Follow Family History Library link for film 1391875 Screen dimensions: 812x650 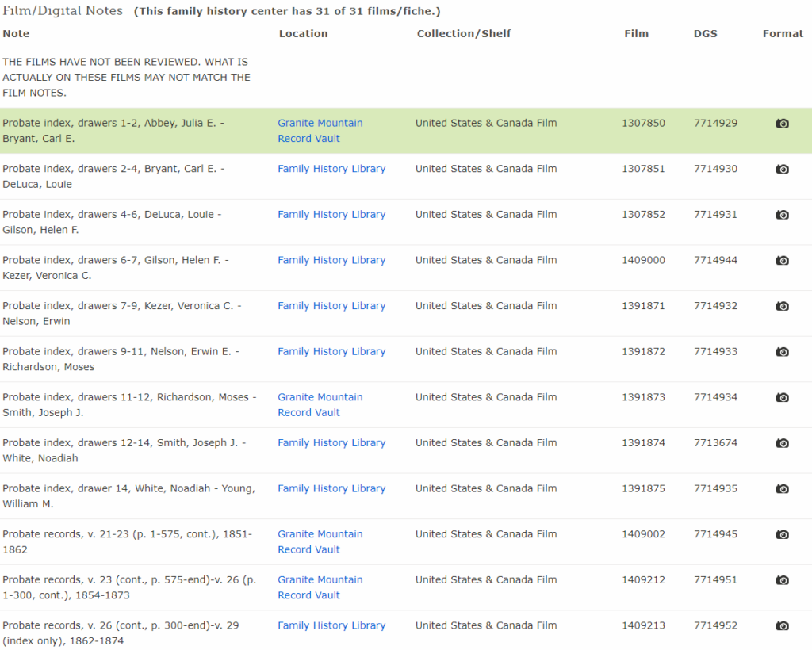[x=331, y=488]
